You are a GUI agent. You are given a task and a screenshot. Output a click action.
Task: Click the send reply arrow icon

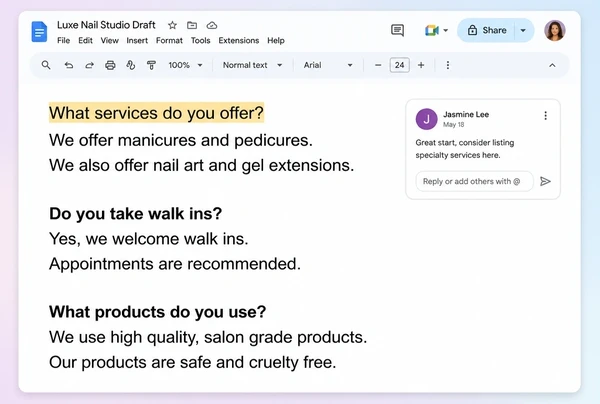pyautogui.click(x=545, y=181)
